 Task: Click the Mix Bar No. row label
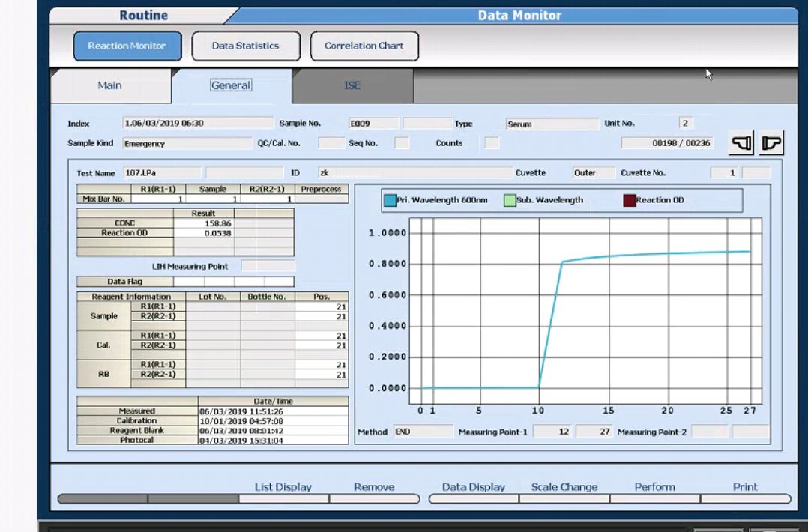point(104,199)
